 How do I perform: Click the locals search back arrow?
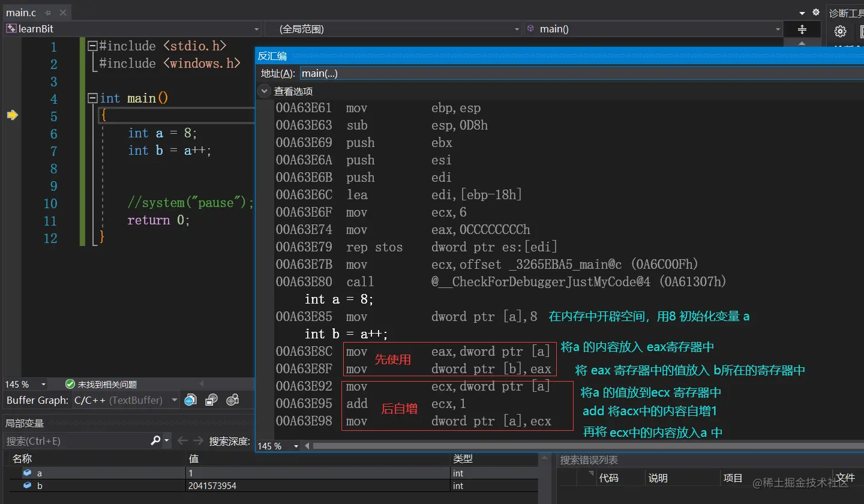pyautogui.click(x=182, y=441)
